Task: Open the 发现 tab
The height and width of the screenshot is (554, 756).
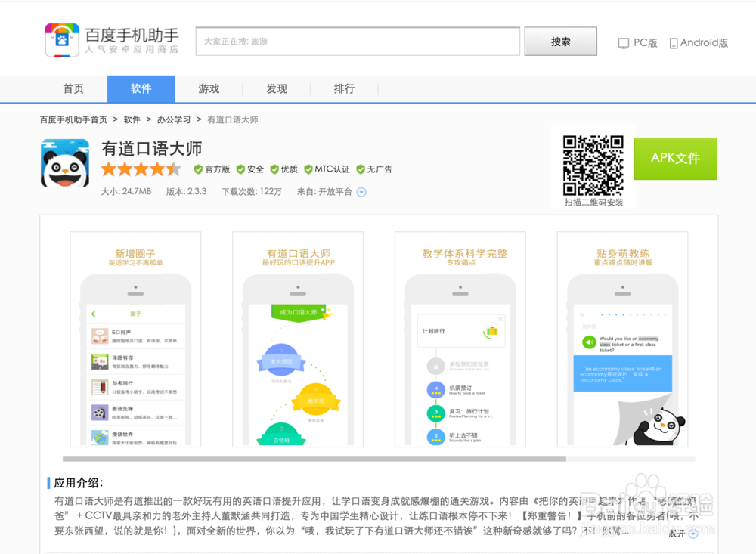Action: (277, 88)
